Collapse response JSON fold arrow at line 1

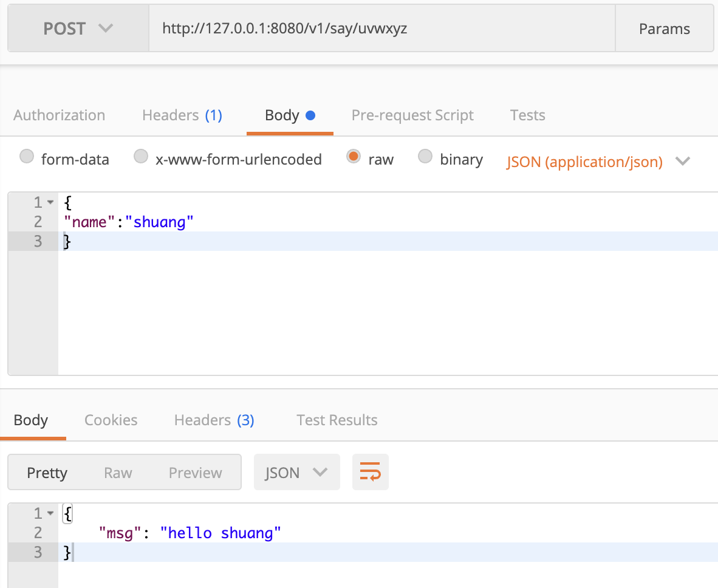[x=50, y=513]
